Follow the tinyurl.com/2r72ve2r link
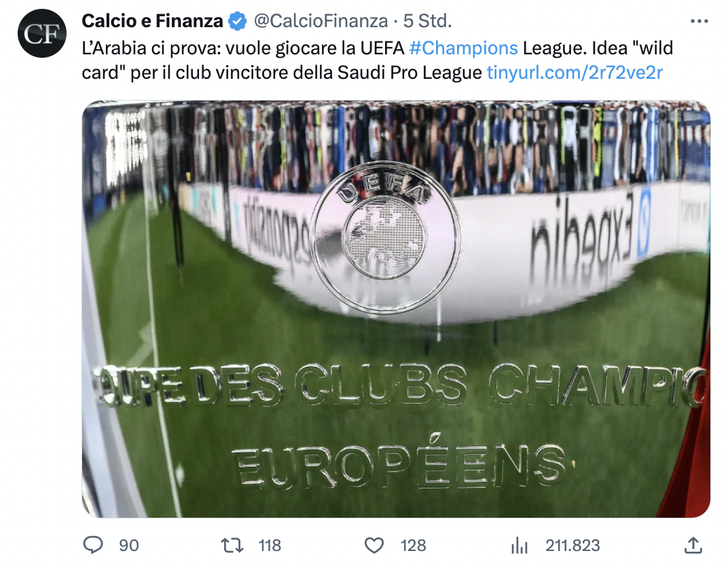The height and width of the screenshot is (568, 728). coord(575,73)
